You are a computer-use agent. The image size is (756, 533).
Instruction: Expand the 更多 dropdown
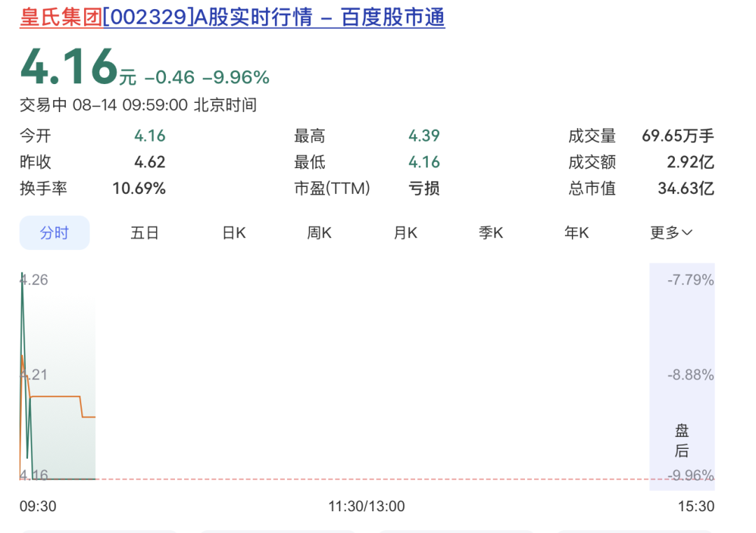(x=671, y=233)
